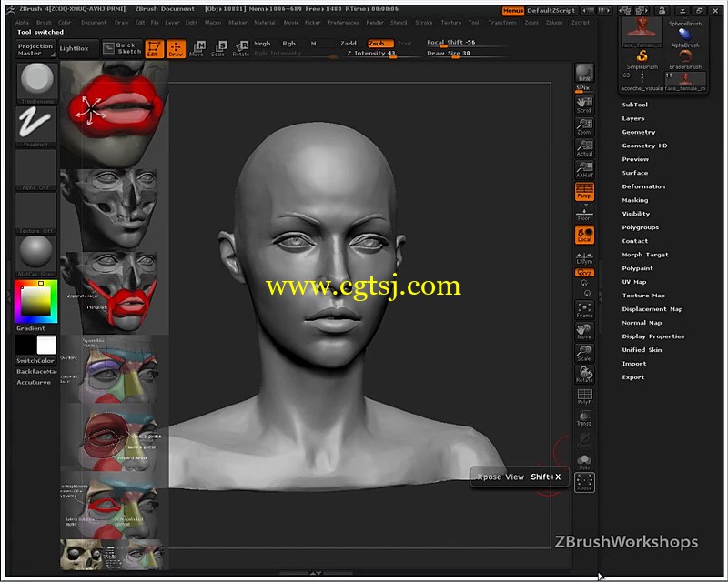Click the Quick Sketch button
728x582 pixels.
[122, 48]
